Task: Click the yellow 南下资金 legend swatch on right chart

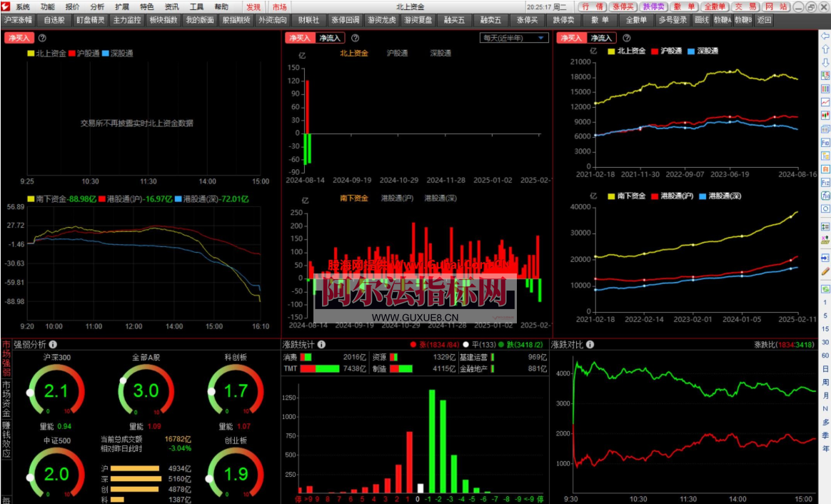Action: (611, 196)
